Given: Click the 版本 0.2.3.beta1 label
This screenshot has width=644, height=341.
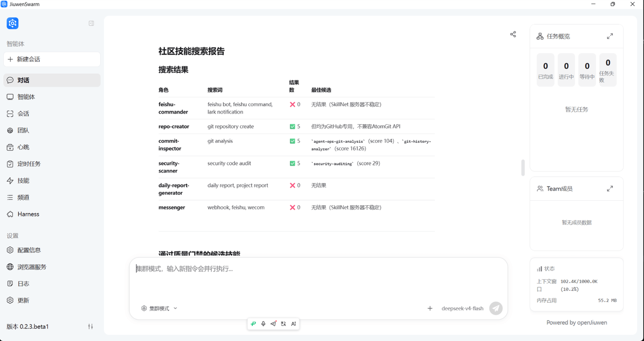Looking at the screenshot, I should [x=28, y=326].
